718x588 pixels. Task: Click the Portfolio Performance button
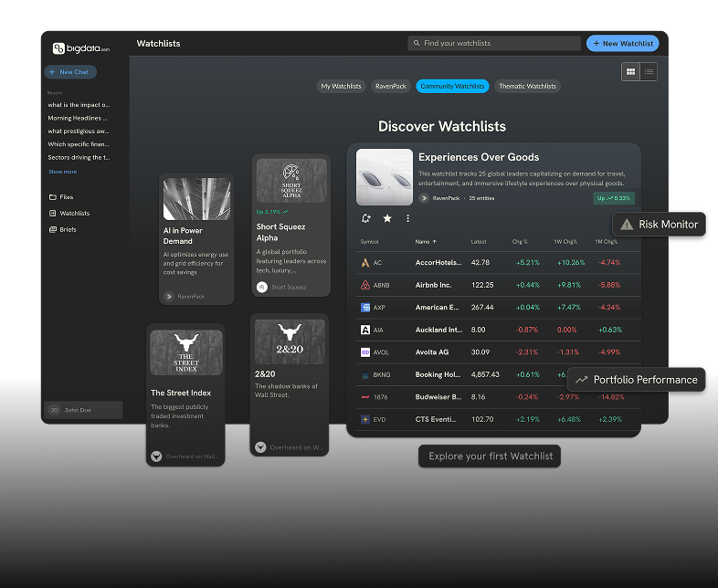click(636, 380)
